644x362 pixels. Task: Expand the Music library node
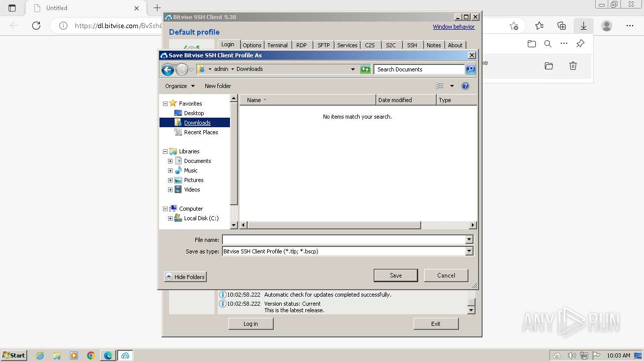[x=170, y=170]
